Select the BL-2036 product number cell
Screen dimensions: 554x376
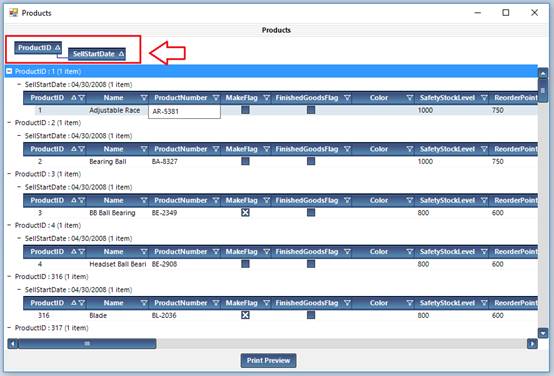point(164,315)
